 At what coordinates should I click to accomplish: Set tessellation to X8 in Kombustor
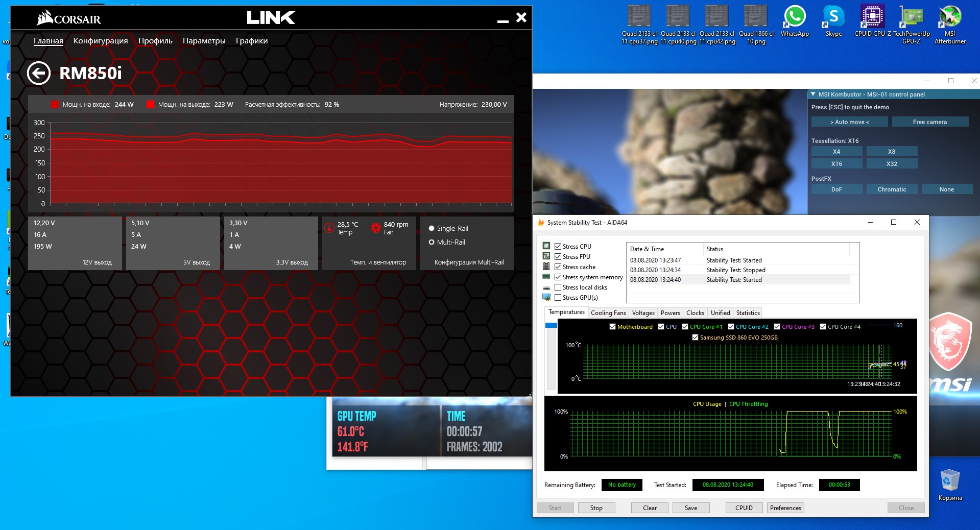(892, 152)
